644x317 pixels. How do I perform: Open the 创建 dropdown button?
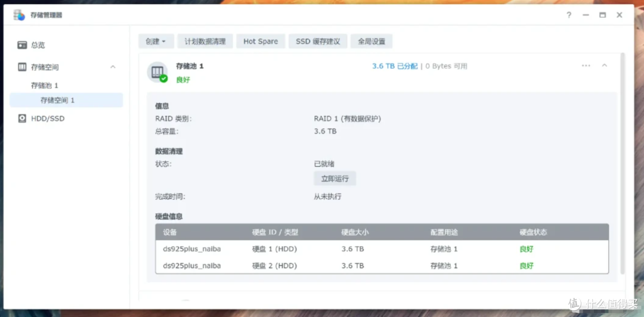click(x=156, y=41)
